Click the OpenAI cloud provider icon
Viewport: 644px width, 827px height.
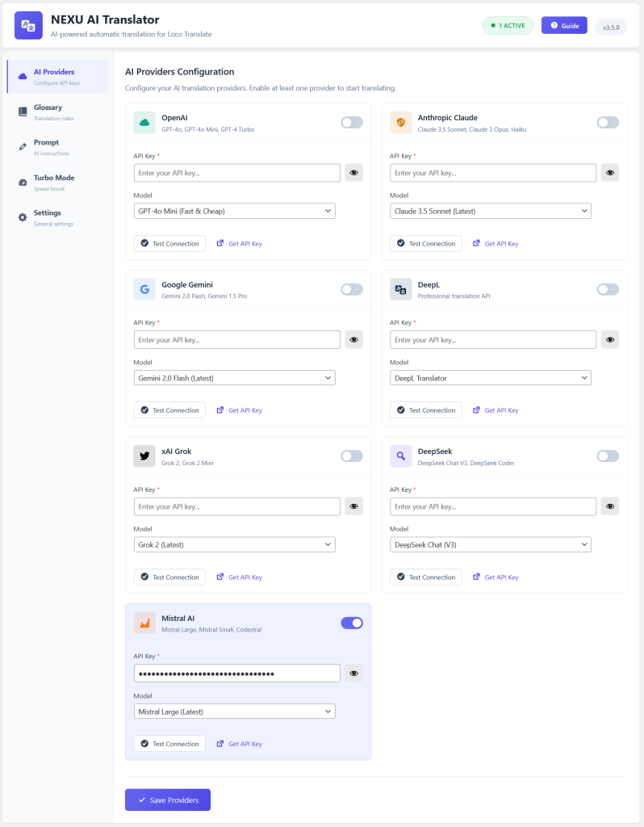144,123
